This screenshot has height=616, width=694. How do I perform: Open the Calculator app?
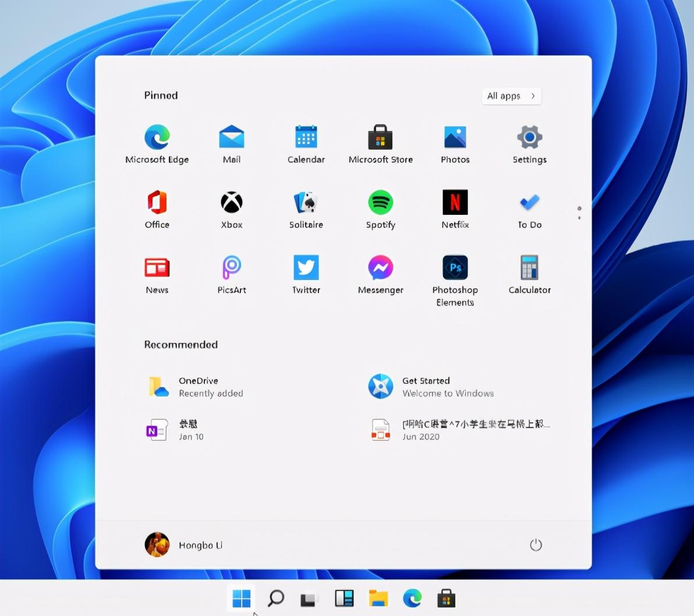point(530,275)
